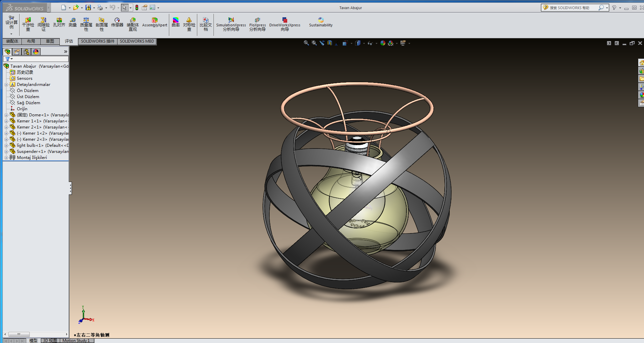Expand the Suspender<1> component node
The image size is (644, 343).
[6, 152]
